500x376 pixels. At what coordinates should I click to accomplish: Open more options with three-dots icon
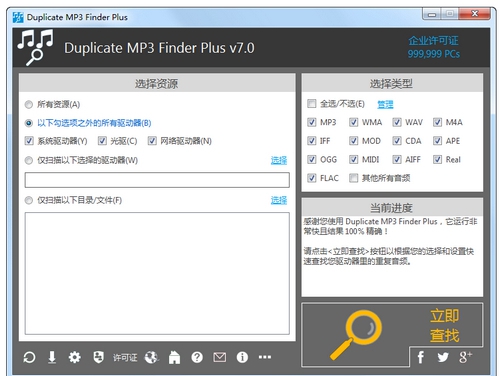point(265,357)
